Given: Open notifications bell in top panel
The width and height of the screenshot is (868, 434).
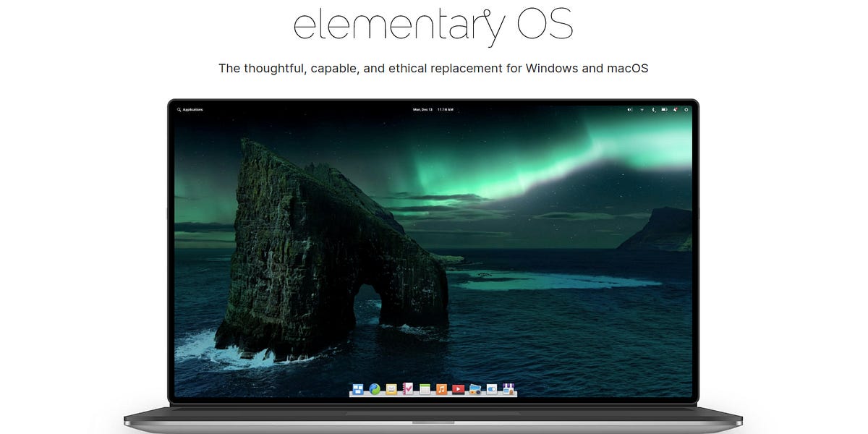Looking at the screenshot, I should pyautogui.click(x=676, y=109).
